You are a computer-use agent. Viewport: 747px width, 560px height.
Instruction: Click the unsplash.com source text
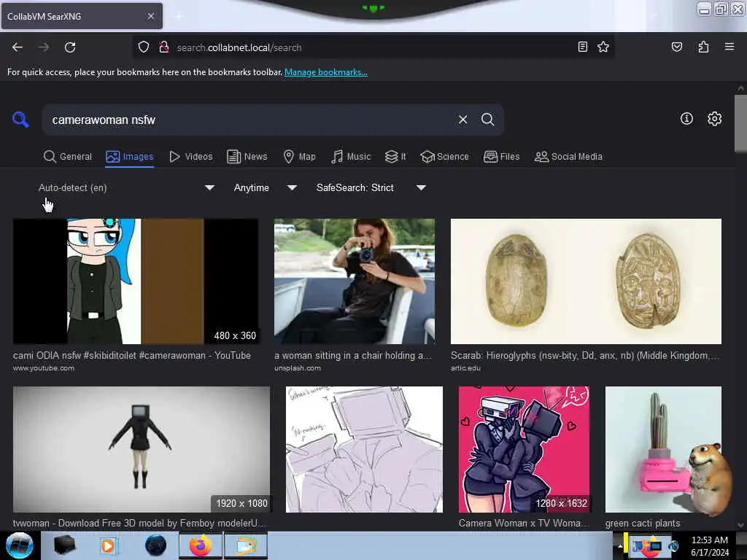(298, 368)
